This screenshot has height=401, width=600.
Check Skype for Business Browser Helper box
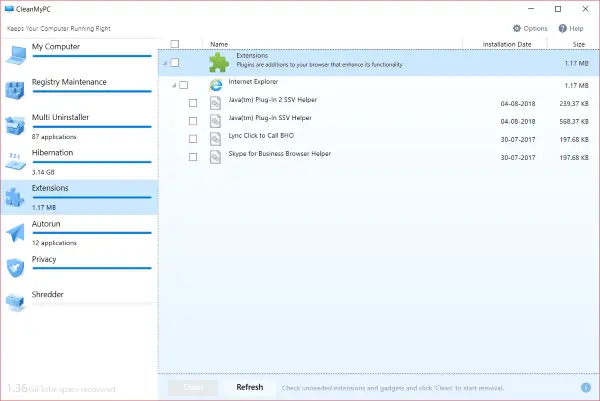[193, 157]
